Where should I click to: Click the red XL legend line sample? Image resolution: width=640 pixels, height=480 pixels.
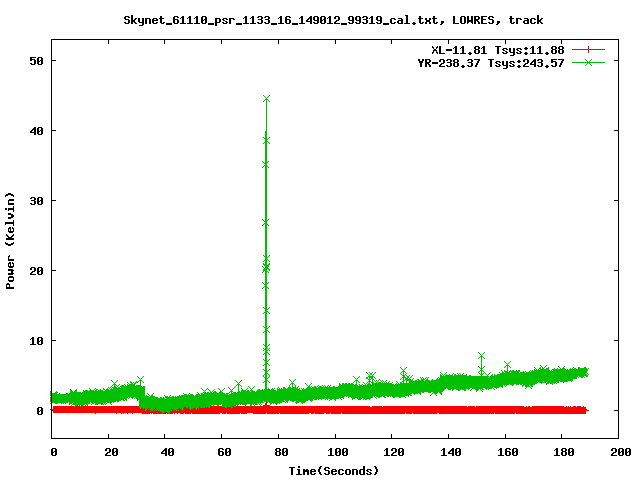(588, 49)
